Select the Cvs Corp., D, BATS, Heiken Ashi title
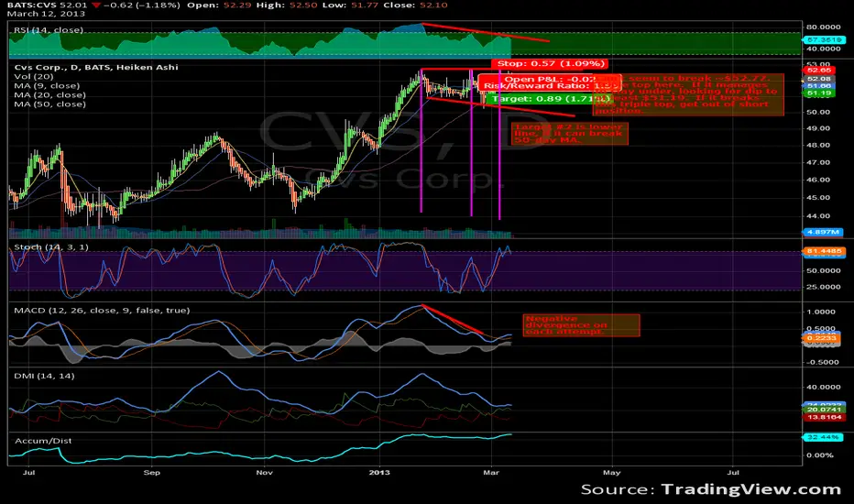 coord(96,67)
